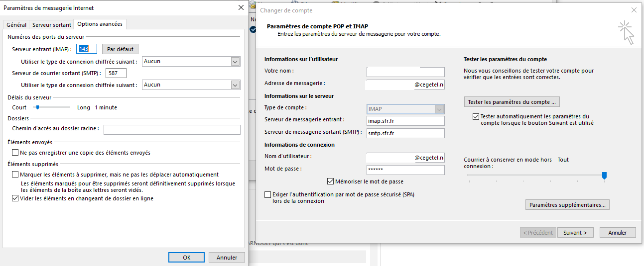644x266 pixels.
Task: Enable the SPA secure password authentication checkbox
Action: (x=268, y=195)
